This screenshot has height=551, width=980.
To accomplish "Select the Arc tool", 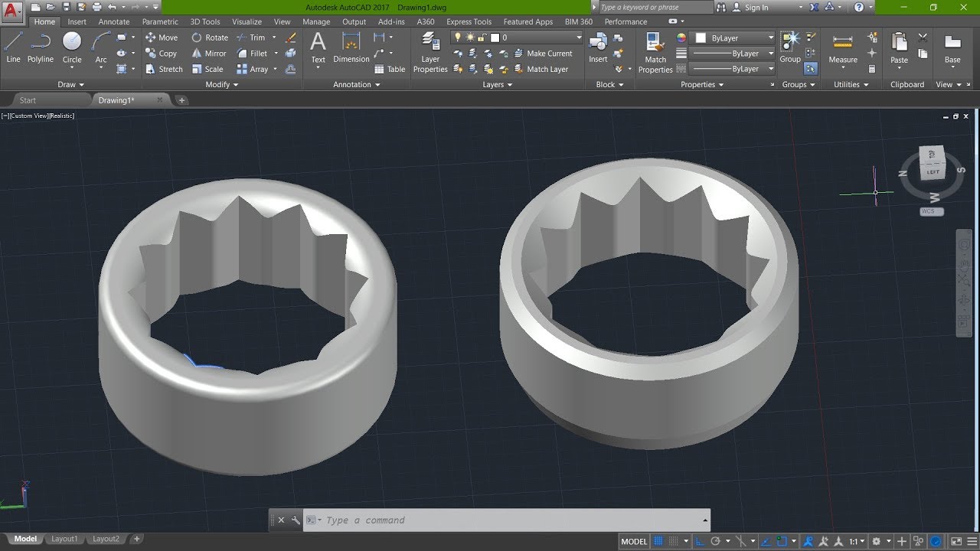I will pos(101,47).
